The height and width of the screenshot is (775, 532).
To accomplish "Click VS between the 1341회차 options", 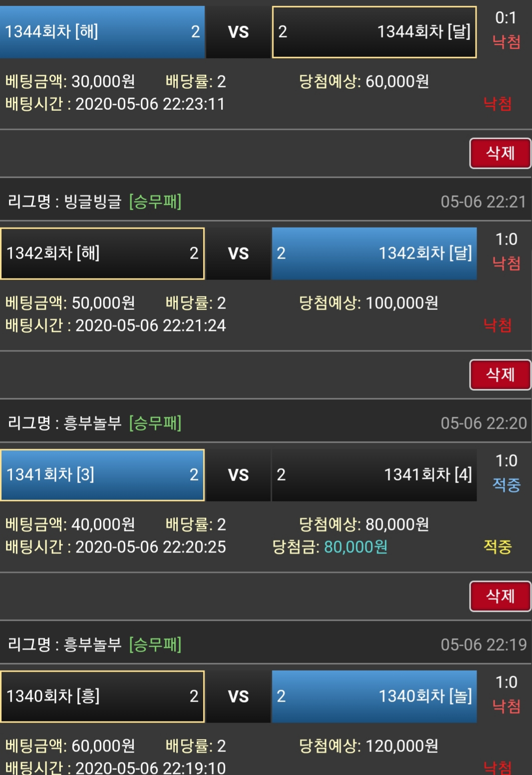I will click(238, 475).
